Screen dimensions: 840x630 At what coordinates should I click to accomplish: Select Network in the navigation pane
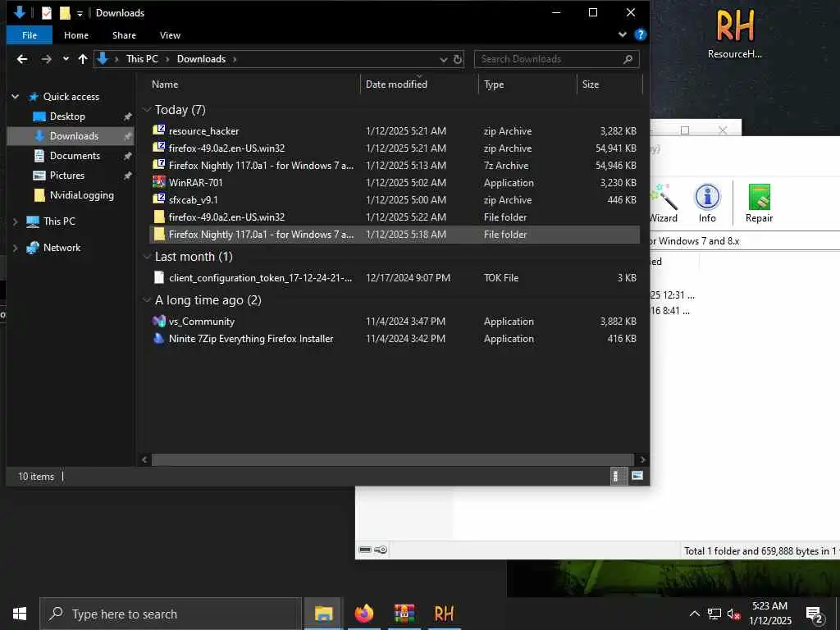point(62,248)
